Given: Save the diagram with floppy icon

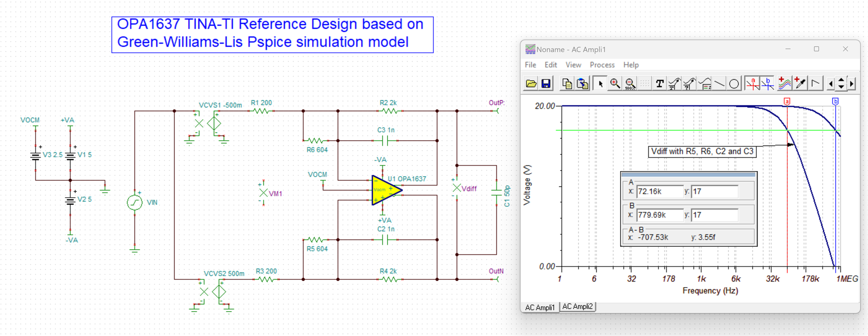Looking at the screenshot, I should tap(546, 84).
